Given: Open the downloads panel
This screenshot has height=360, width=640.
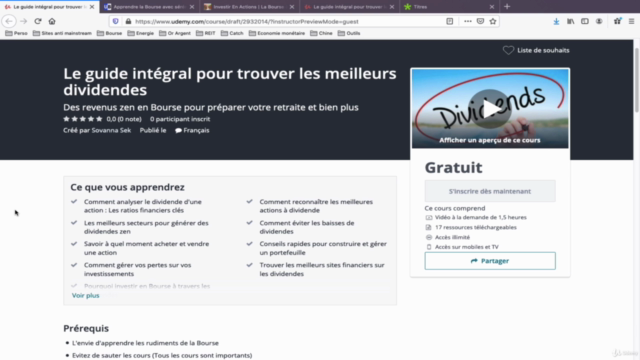Looking at the screenshot, I should [x=556, y=21].
